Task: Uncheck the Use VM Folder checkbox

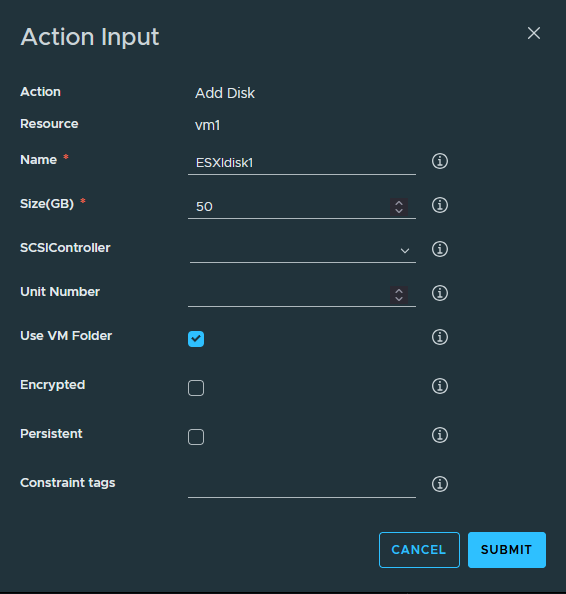Action: pos(196,339)
